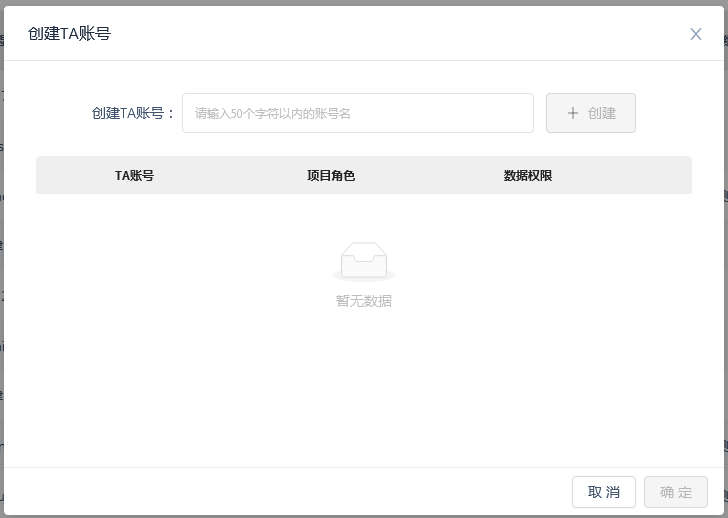Select the TA账号 column header
The image size is (728, 518).
[x=134, y=175]
